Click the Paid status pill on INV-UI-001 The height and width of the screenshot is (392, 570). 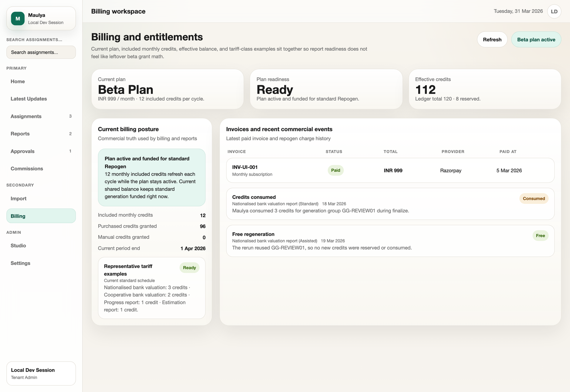click(x=335, y=170)
